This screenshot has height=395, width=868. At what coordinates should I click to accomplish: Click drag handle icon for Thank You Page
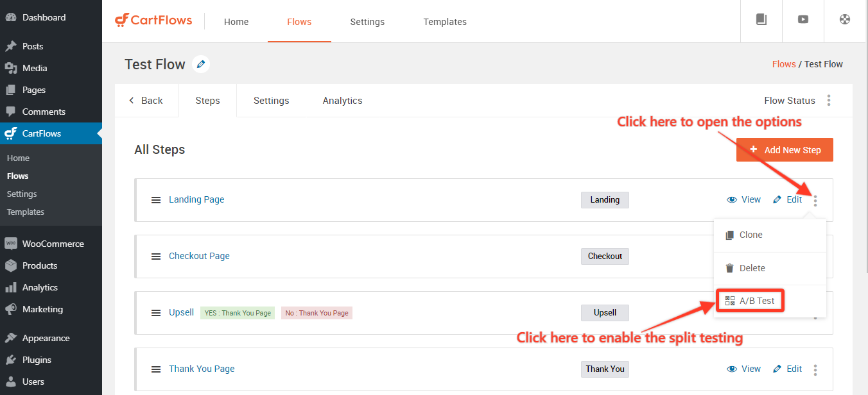[x=156, y=369]
